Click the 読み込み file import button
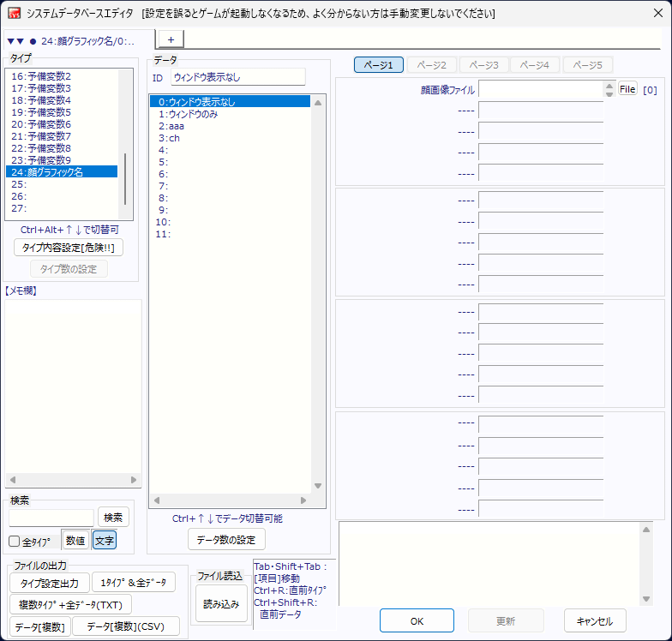The image size is (672, 641). click(x=221, y=603)
